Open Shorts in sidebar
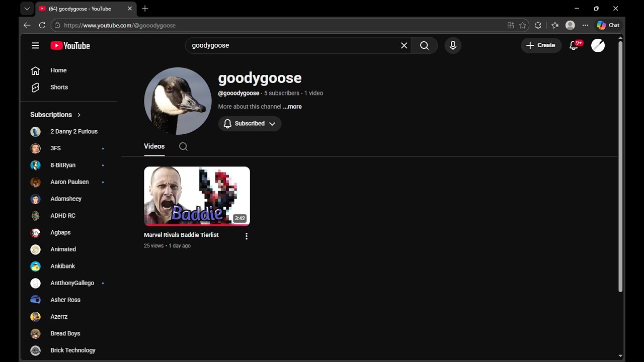 [x=68, y=87]
